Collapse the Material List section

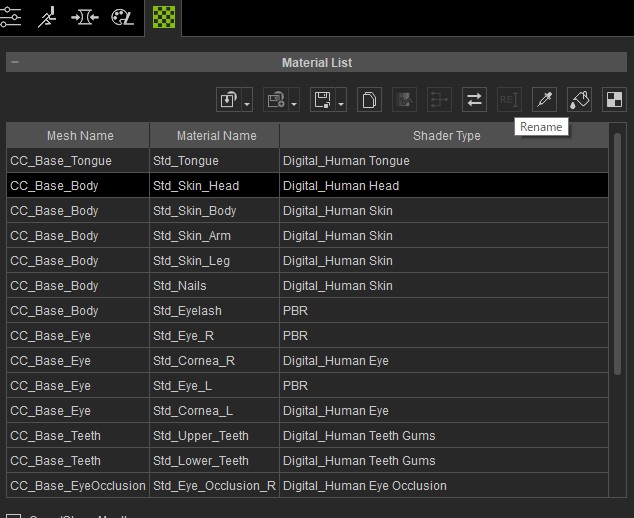[x=14, y=63]
